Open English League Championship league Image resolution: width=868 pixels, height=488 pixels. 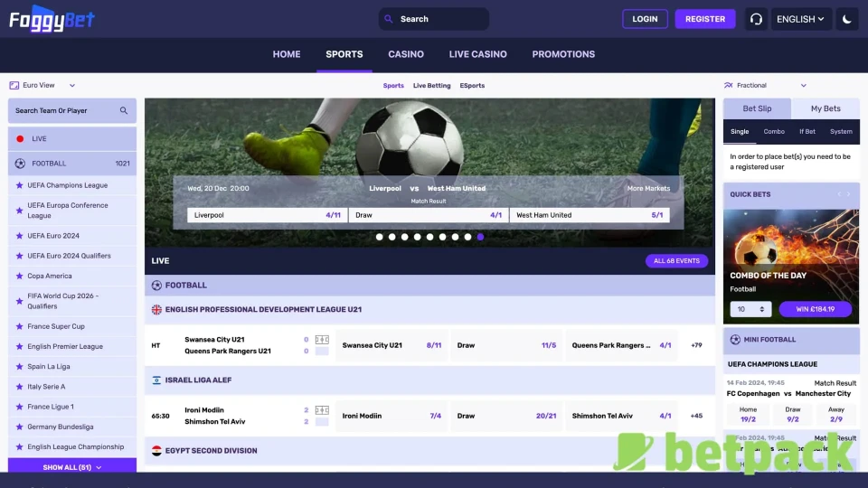pos(72,446)
